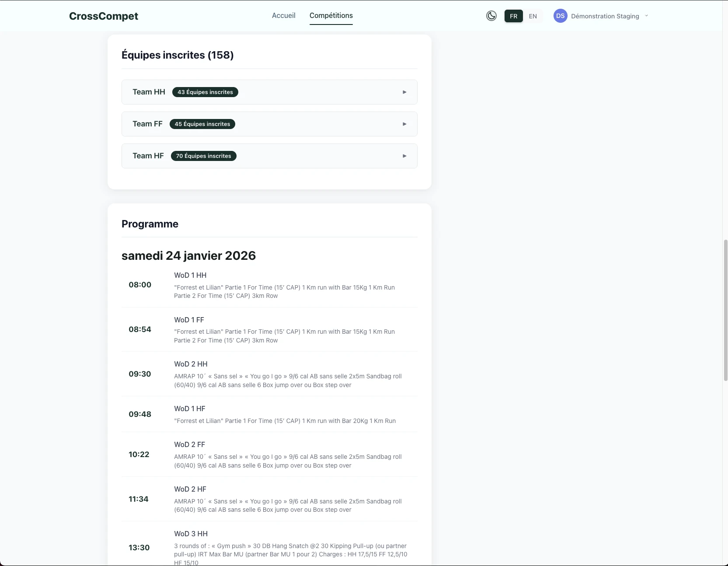
Task: Click the CrossCompet logo
Action: pos(103,16)
